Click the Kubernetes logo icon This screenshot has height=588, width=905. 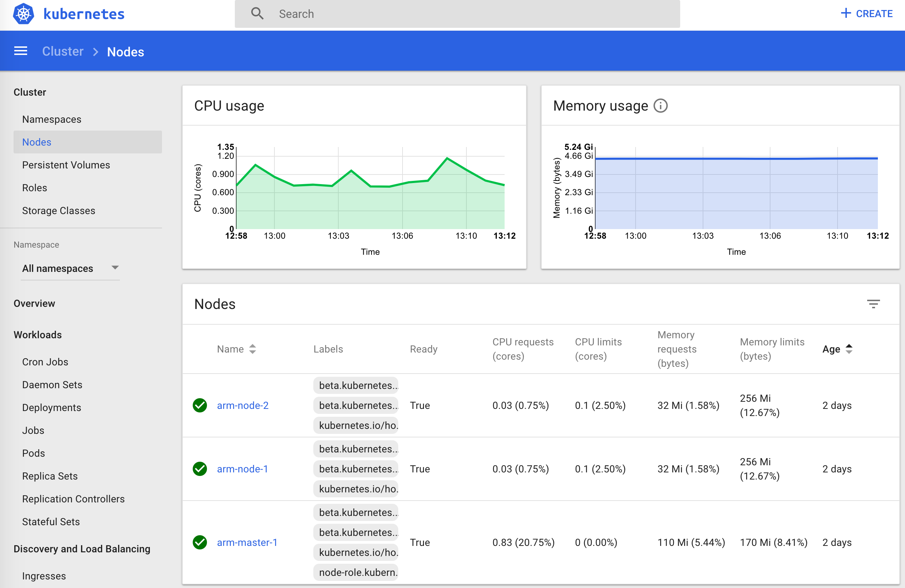[24, 14]
